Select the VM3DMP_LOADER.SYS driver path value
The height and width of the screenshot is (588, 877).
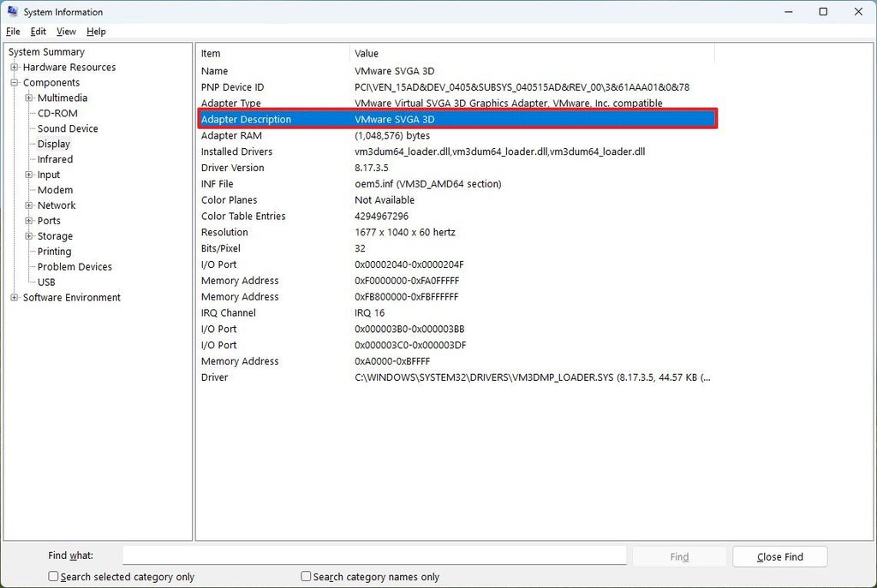pyautogui.click(x=533, y=377)
